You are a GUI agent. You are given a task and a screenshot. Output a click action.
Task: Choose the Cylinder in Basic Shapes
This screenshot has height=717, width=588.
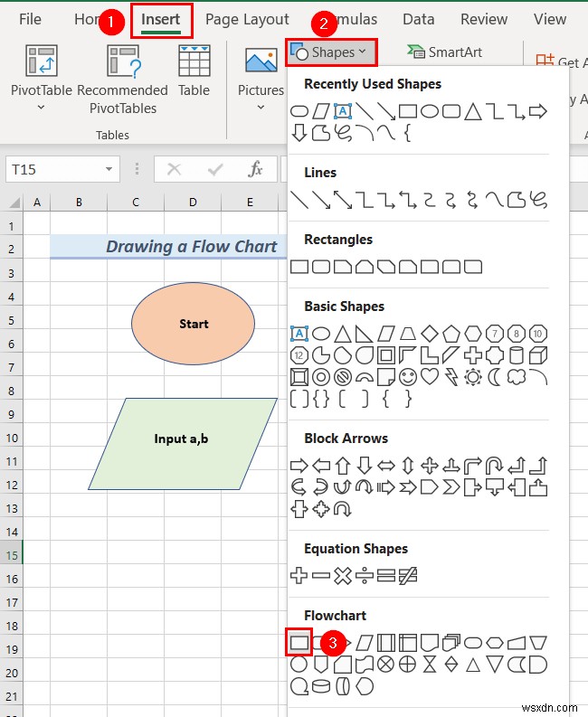[x=517, y=355]
